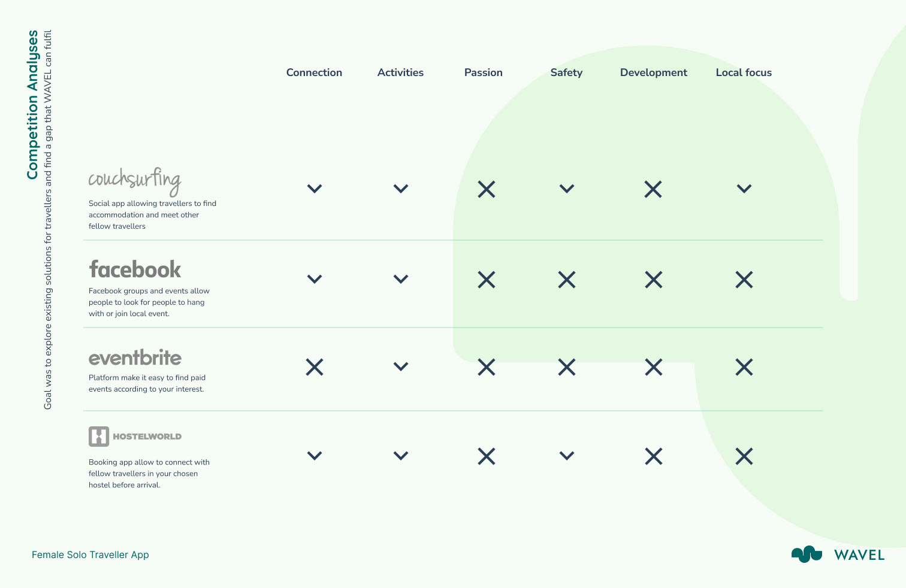Click the Hostelworld description text
This screenshot has height=588, width=906.
pyautogui.click(x=149, y=474)
